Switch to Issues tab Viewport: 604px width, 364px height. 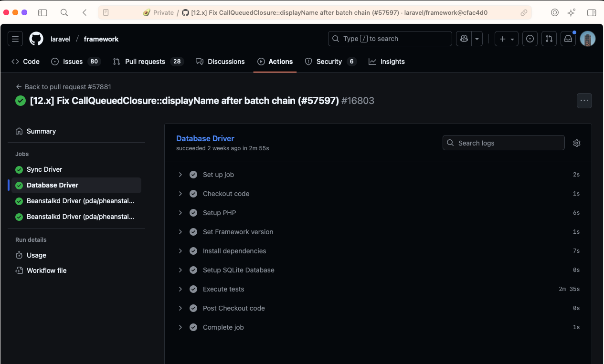[75, 62]
